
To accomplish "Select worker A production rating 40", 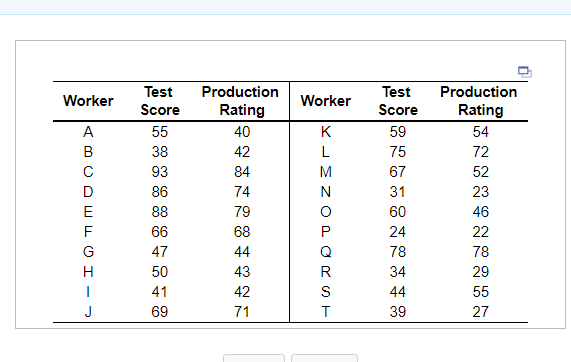I will point(242,132).
